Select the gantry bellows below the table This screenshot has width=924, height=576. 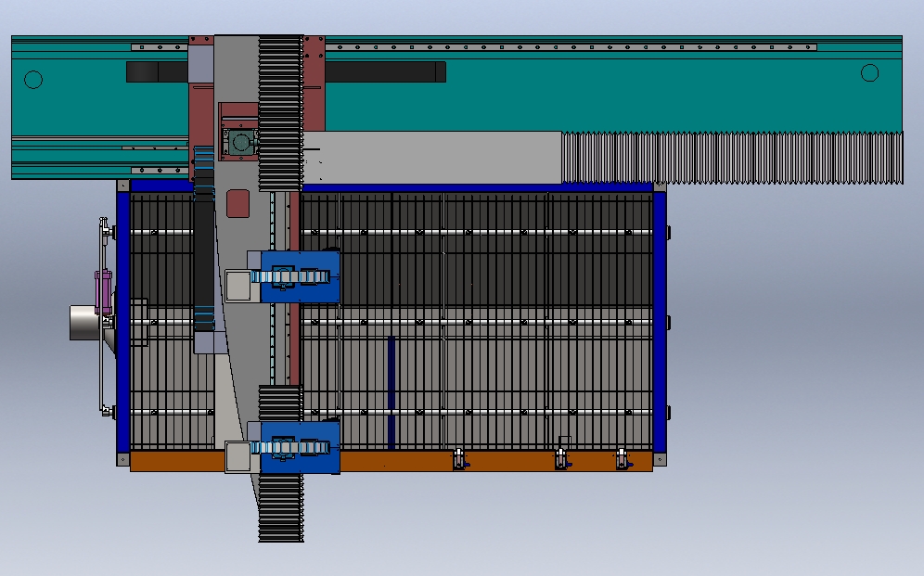point(281,508)
